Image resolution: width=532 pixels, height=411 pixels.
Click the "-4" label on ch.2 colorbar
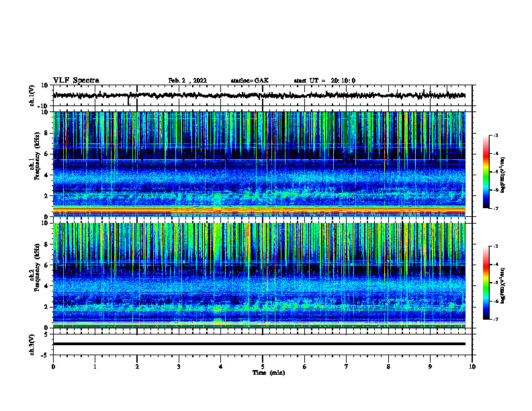[x=496, y=265]
